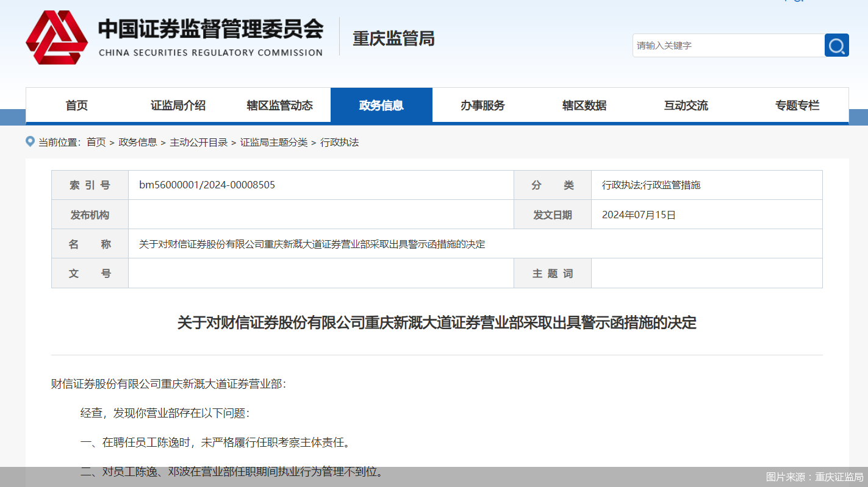Image resolution: width=868 pixels, height=487 pixels.
Task: Go to 首页 in the breadcrumb
Action: pos(96,142)
